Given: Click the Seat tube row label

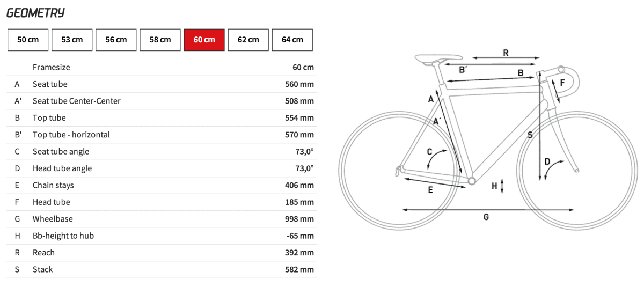Looking at the screenshot, I should 50,84.
